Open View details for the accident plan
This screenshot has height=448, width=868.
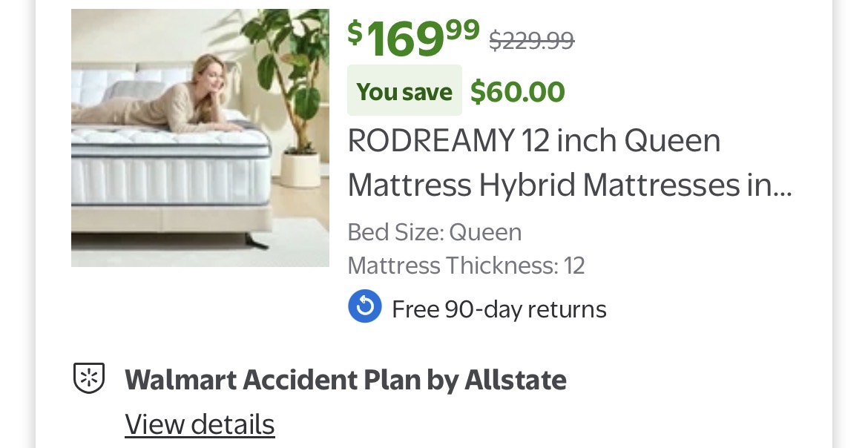[x=200, y=424]
